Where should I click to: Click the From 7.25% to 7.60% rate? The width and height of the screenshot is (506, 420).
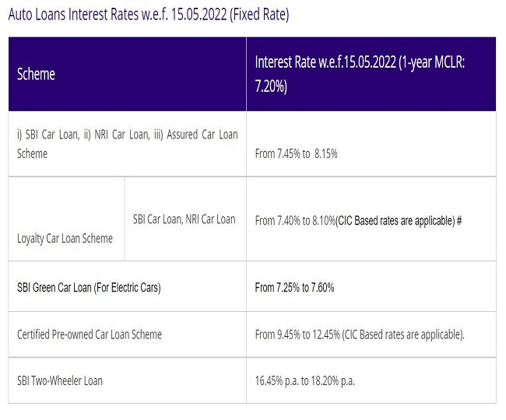pyautogui.click(x=294, y=287)
